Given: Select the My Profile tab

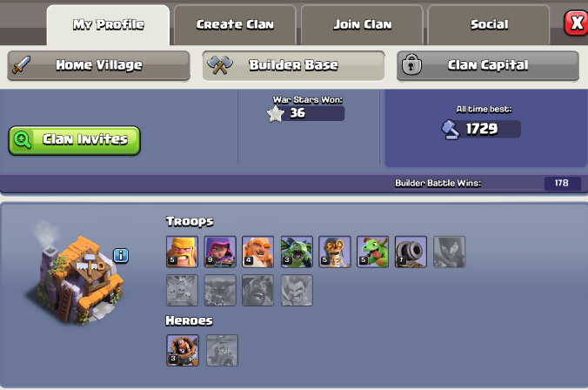Looking at the screenshot, I should (109, 24).
